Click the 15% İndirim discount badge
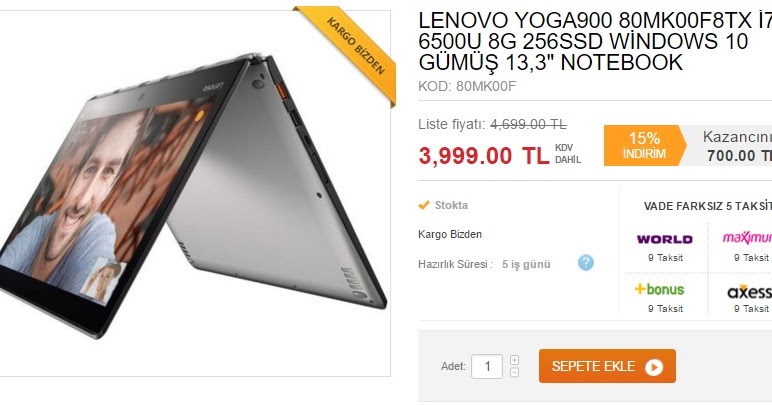772x405 pixels. click(644, 145)
